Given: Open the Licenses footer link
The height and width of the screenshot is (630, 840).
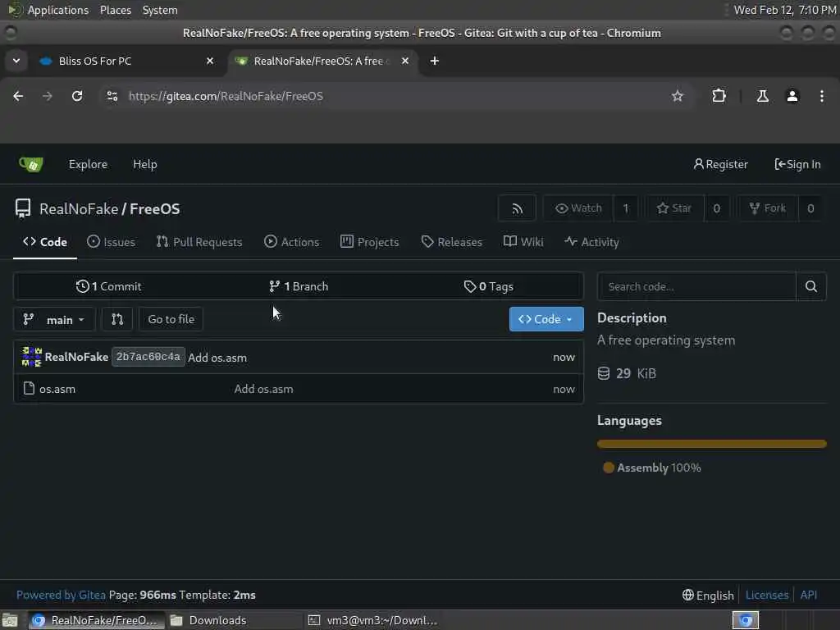Looking at the screenshot, I should pos(767,596).
